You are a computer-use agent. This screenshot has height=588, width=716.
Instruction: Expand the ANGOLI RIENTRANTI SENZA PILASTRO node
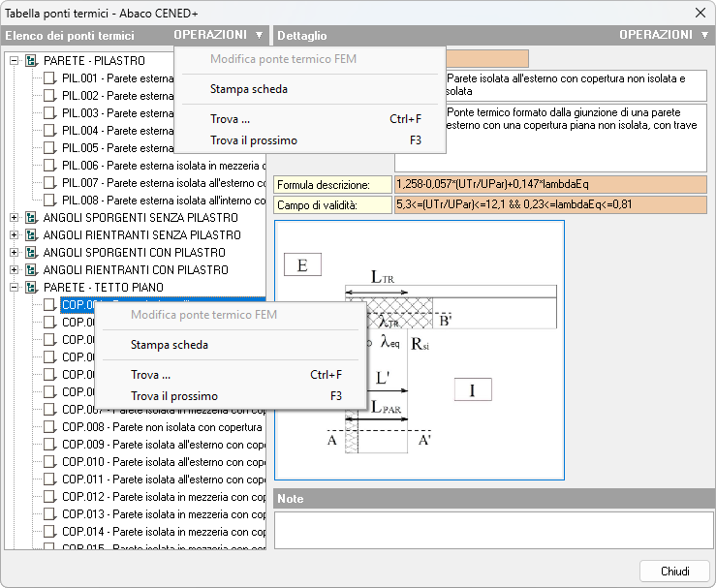click(x=15, y=235)
